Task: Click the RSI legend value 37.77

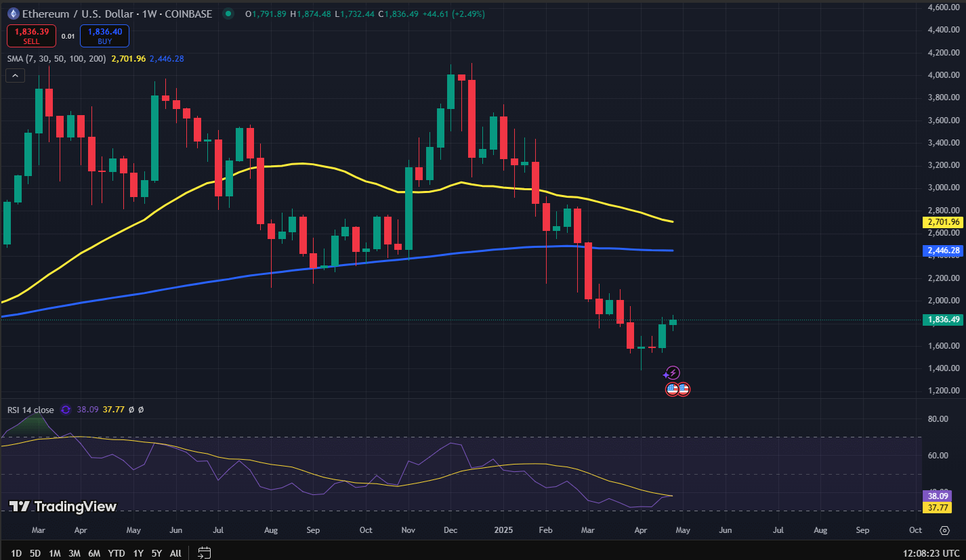Action: tap(114, 410)
